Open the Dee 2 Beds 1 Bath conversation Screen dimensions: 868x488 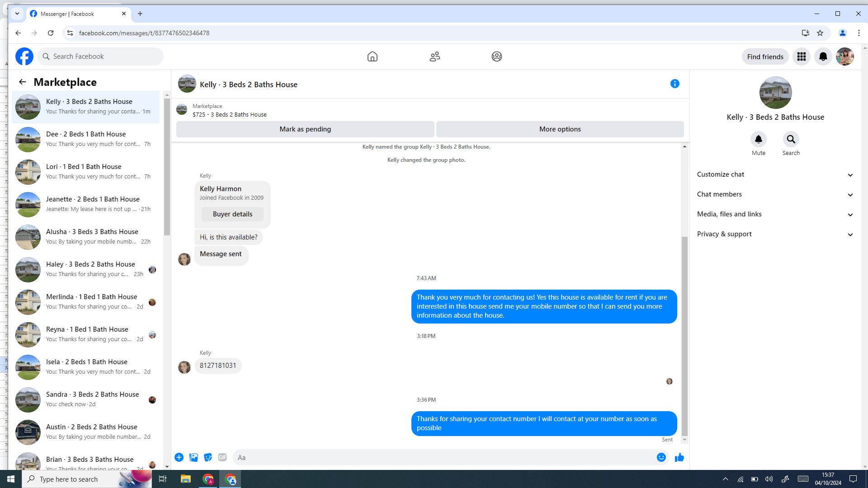point(86,139)
